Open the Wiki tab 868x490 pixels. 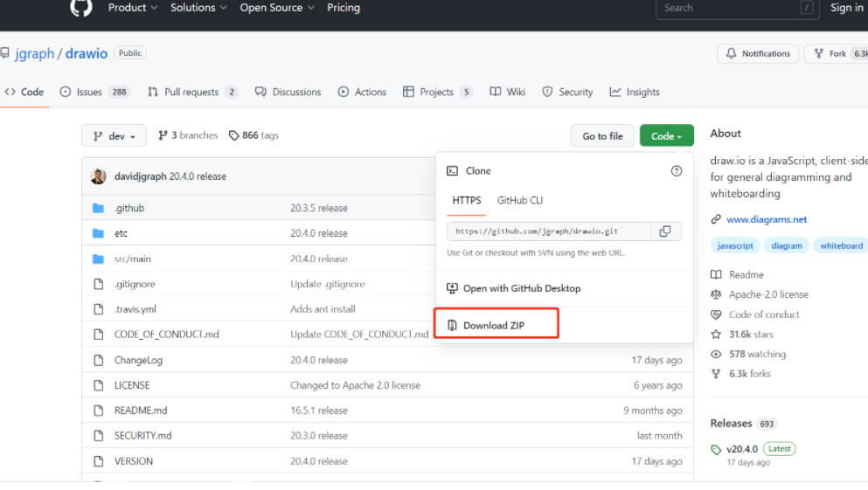tap(508, 92)
